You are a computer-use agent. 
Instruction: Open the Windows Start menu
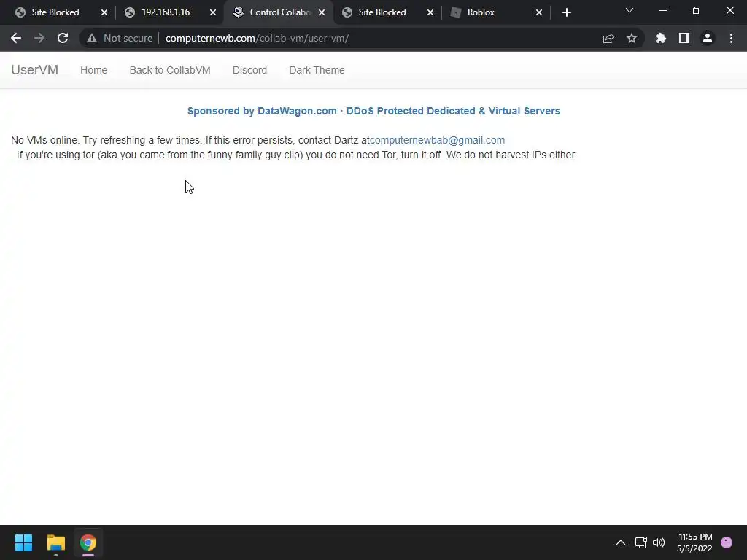pos(23,542)
